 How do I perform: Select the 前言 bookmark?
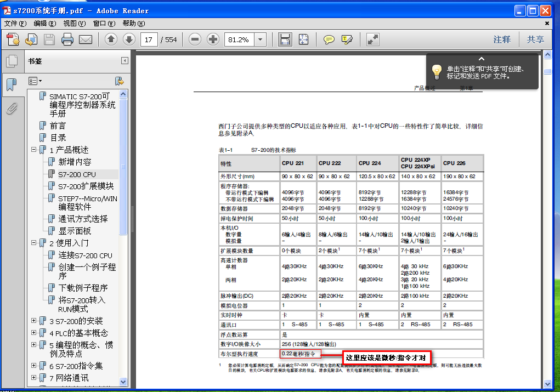(x=58, y=126)
